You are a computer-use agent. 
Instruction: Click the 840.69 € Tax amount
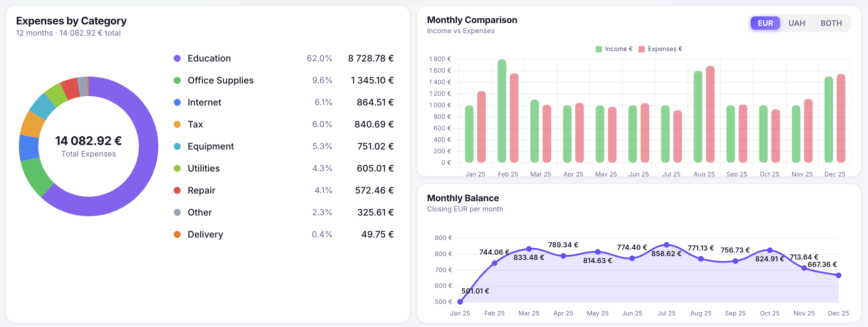(x=374, y=124)
